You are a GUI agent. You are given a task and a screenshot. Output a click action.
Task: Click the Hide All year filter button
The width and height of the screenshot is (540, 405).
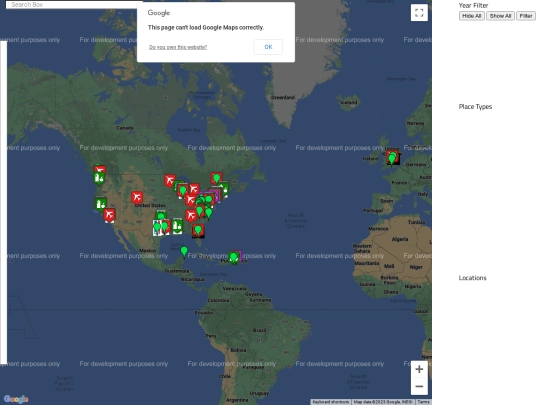(x=471, y=16)
